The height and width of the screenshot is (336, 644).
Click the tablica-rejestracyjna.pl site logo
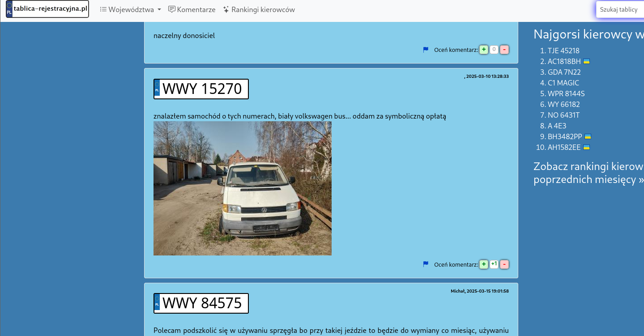tap(47, 9)
